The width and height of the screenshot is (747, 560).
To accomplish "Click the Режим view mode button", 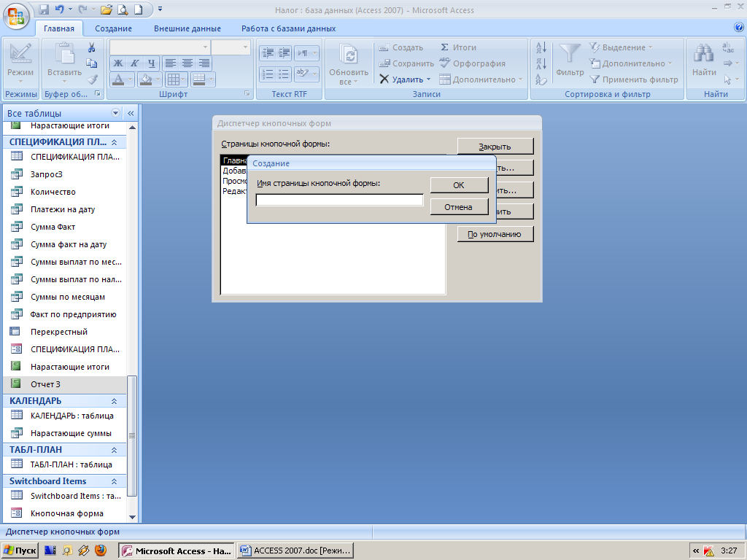I will [x=20, y=63].
